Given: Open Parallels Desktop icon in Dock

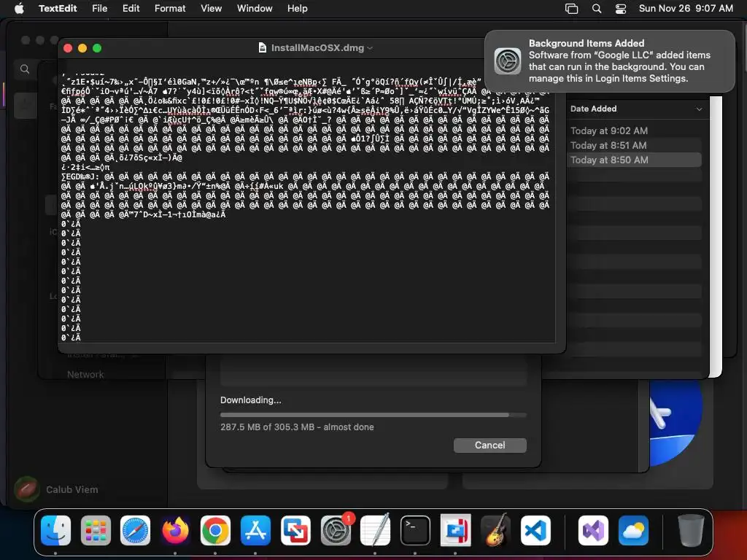Looking at the screenshot, I should [455, 530].
